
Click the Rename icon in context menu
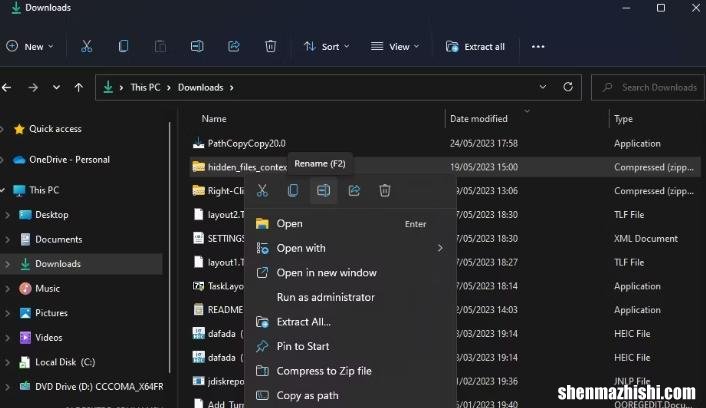[x=323, y=190]
